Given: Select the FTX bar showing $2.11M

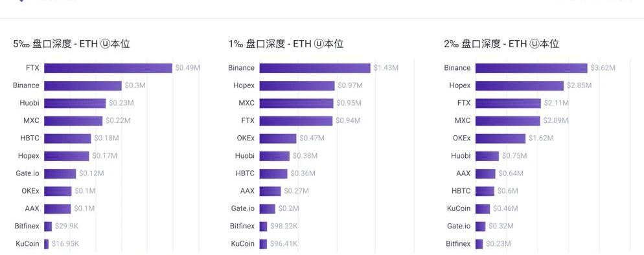Looking at the screenshot, I should [x=508, y=104].
